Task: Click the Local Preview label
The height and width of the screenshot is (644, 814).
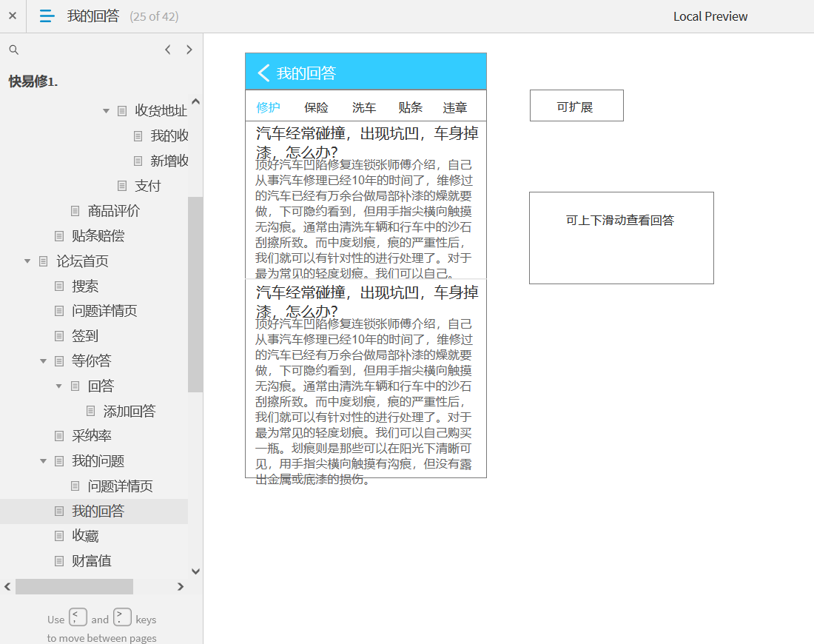Action: tap(710, 16)
